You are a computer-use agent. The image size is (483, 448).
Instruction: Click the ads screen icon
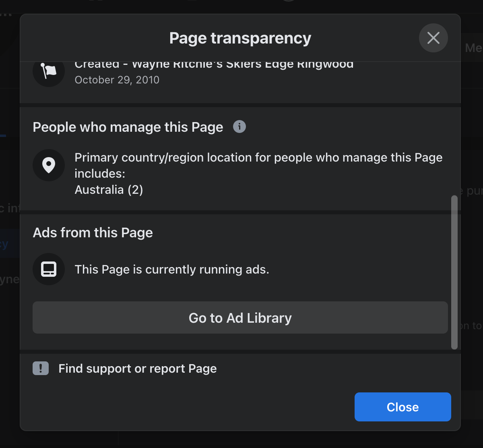[x=49, y=269]
